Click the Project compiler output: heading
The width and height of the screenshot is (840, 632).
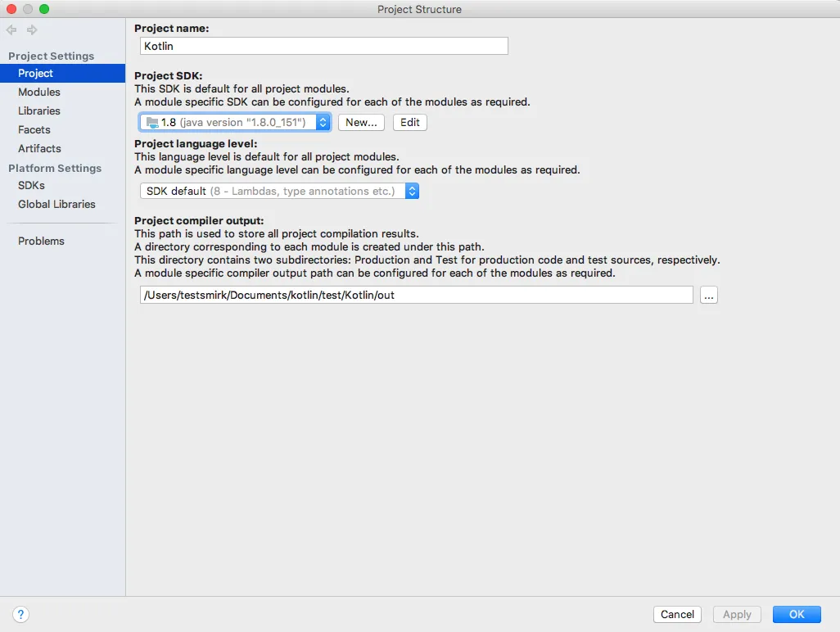click(x=199, y=221)
